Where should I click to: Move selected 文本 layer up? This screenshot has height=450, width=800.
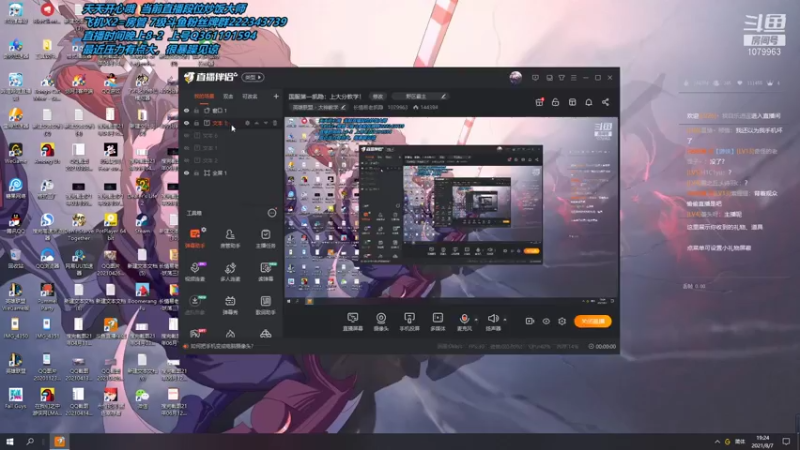tap(257, 123)
